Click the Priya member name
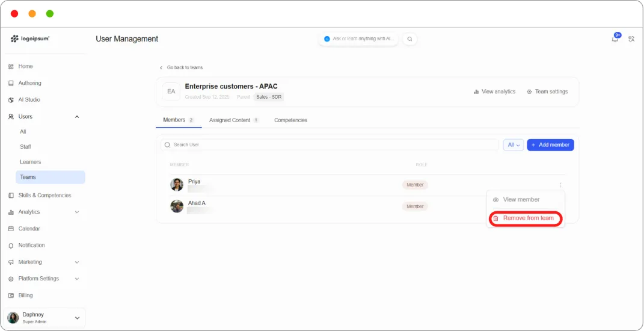 coord(194,181)
